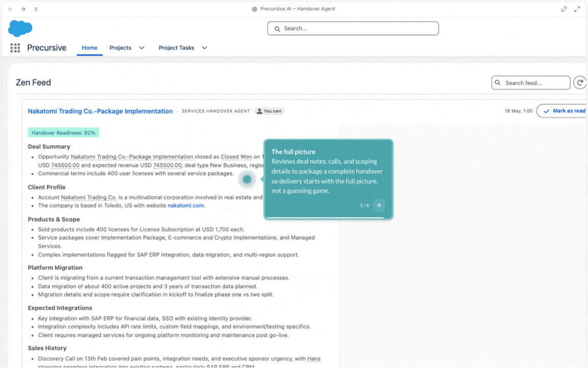This screenshot has width=588, height=368.
Task: Advance tour with the next arrow button
Action: [379, 205]
